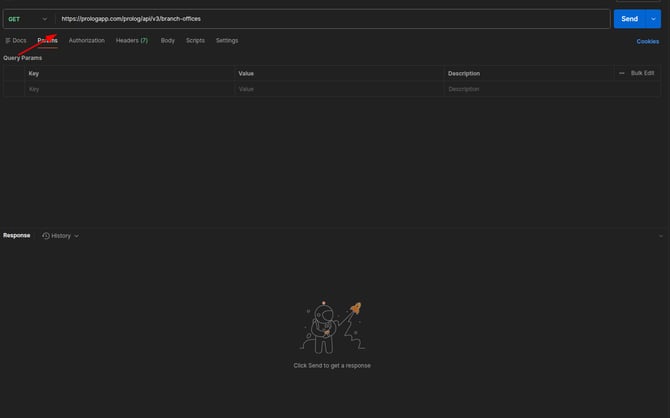Click the empty Description parameter field

click(x=530, y=89)
